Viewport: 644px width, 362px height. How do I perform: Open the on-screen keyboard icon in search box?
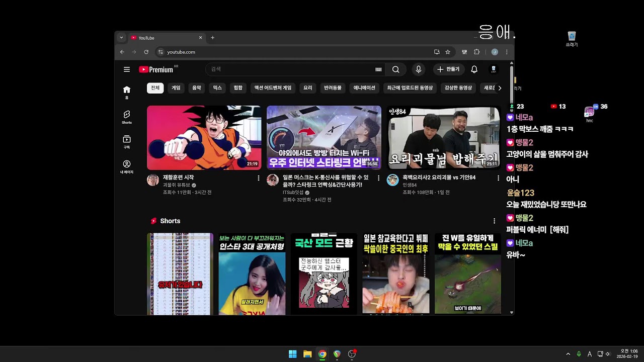[x=378, y=69]
